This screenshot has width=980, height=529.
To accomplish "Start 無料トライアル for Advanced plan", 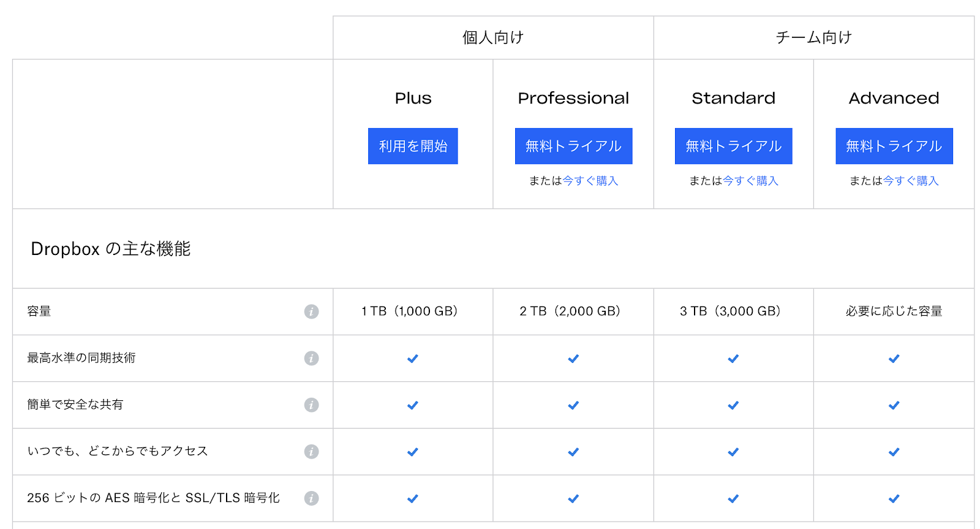I will pos(894,146).
